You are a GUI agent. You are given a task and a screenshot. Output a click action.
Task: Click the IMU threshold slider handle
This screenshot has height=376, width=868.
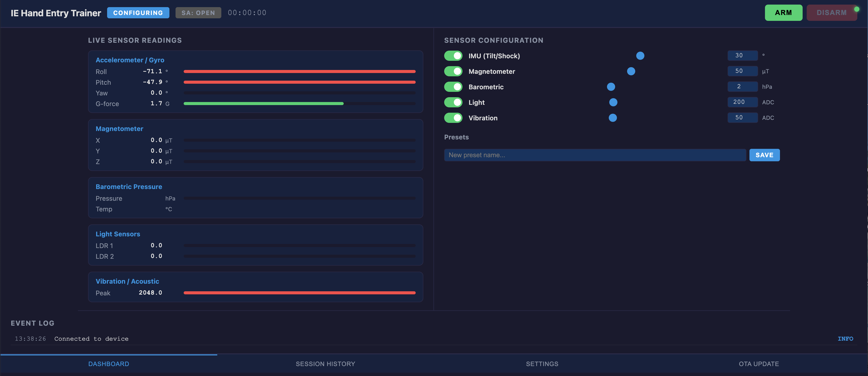(x=640, y=56)
